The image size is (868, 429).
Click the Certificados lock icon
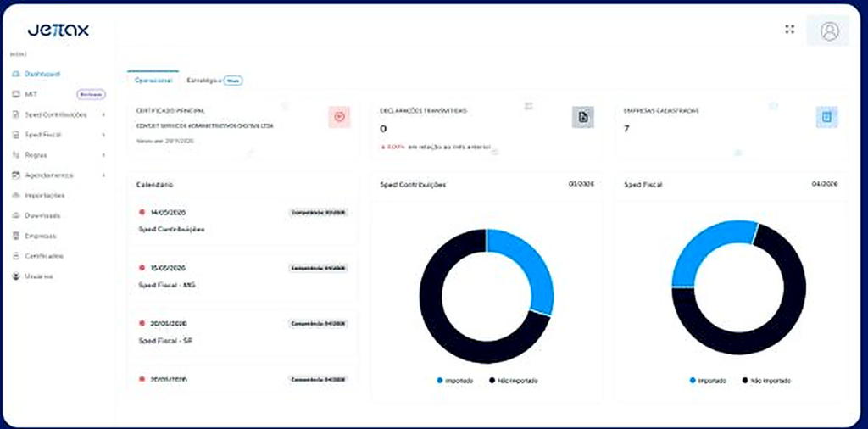(x=16, y=256)
